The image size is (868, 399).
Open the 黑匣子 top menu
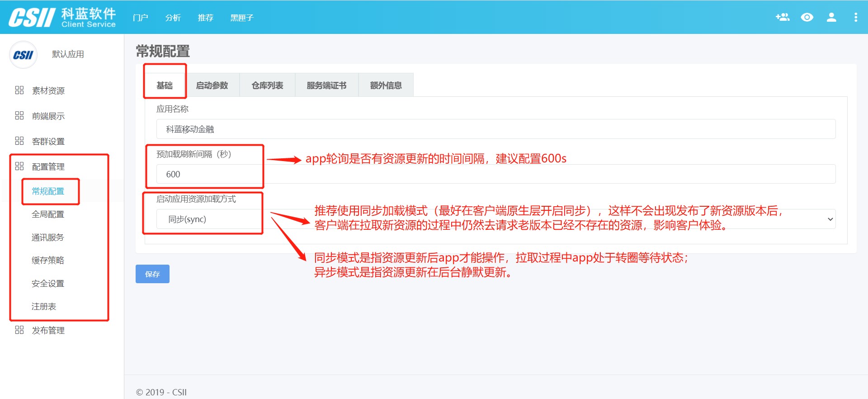[242, 18]
